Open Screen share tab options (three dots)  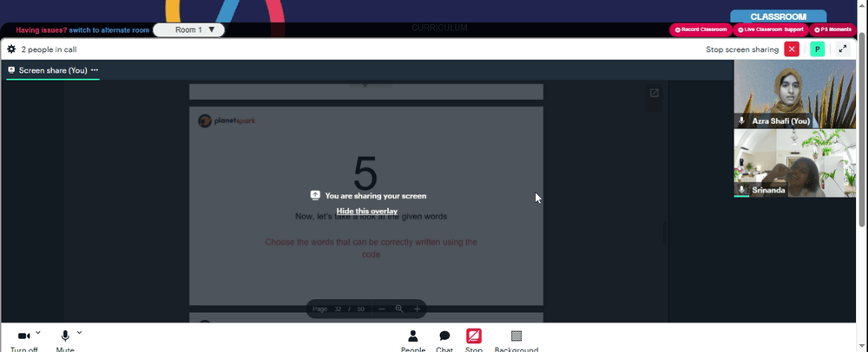click(x=95, y=70)
